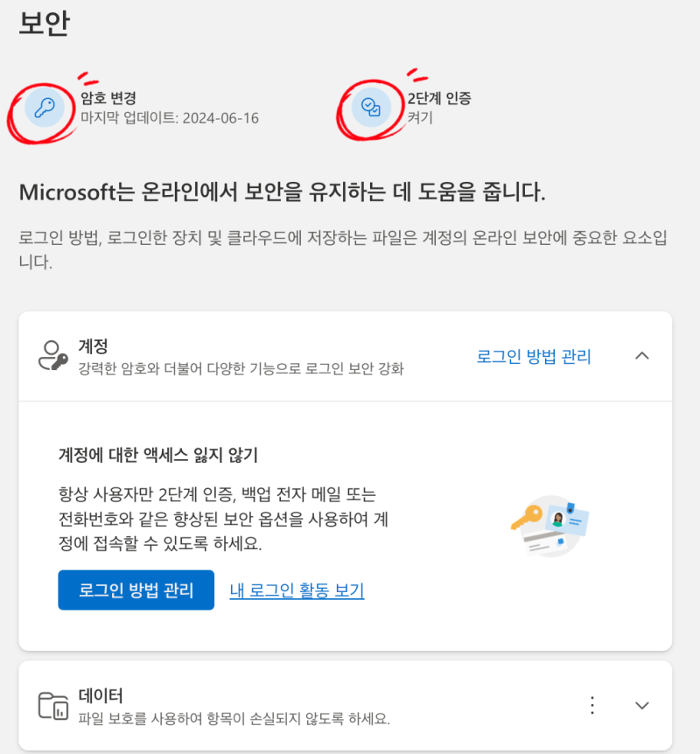Click the blue 로그인 방법 관리 button
The width and height of the screenshot is (700, 754).
136,590
